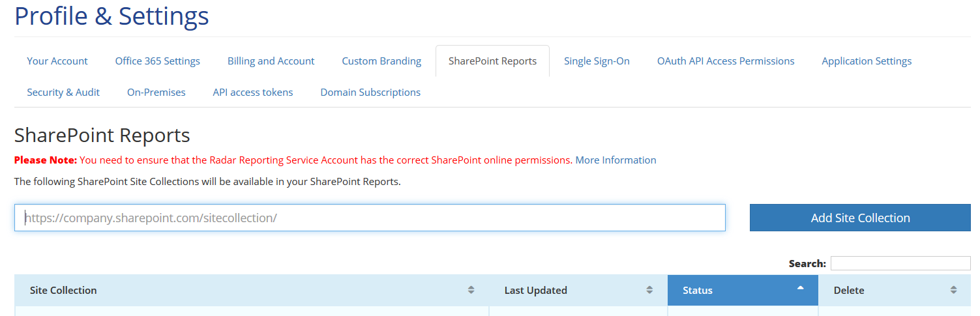Click the red Please Note label
980x316 pixels.
pyautogui.click(x=46, y=160)
